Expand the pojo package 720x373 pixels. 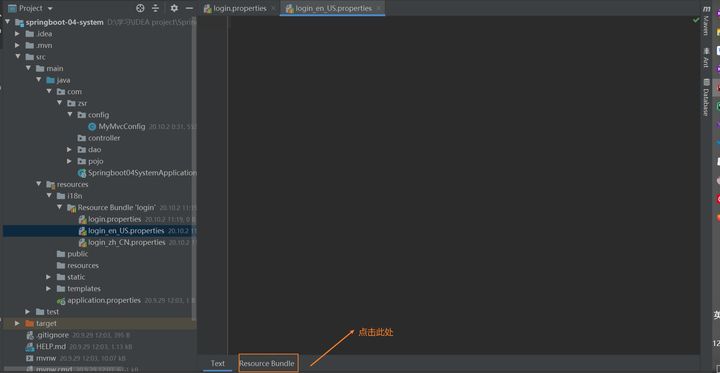coord(69,161)
